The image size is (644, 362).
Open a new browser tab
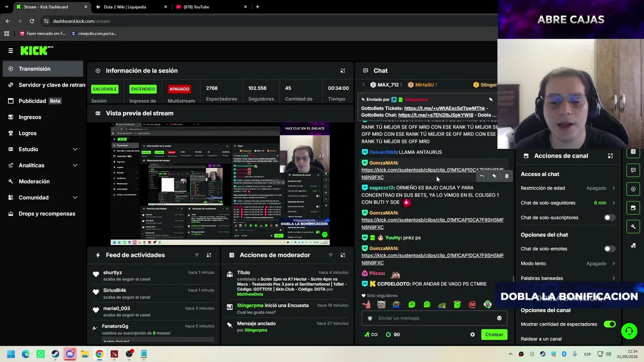[x=258, y=7]
